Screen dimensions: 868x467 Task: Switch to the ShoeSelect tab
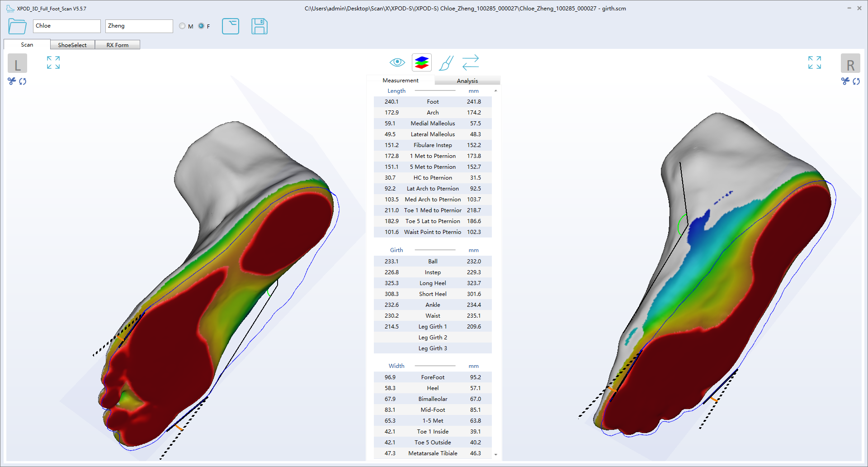pyautogui.click(x=72, y=45)
